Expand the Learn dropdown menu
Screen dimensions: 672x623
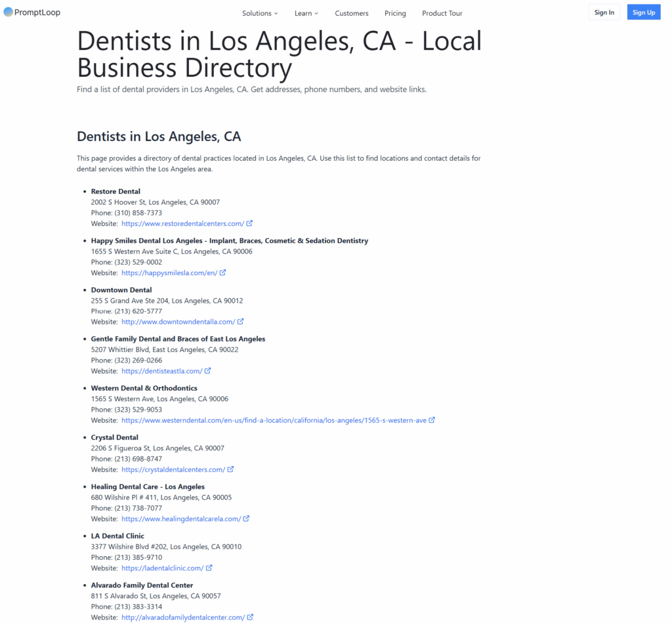[x=306, y=13]
